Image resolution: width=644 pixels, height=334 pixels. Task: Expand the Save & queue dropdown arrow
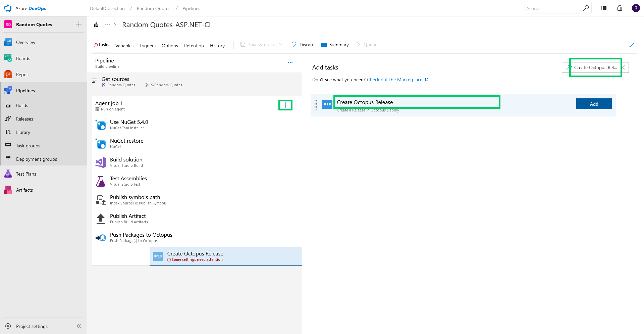pyautogui.click(x=281, y=45)
